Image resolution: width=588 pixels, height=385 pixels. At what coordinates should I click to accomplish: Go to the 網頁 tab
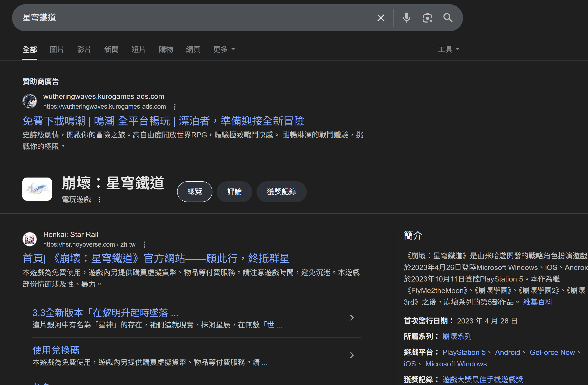193,50
